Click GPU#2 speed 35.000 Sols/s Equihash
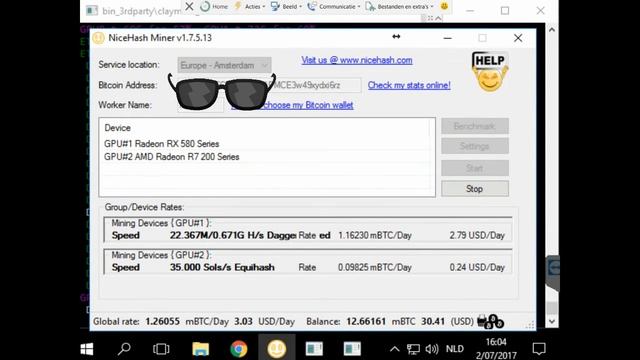 click(222, 268)
